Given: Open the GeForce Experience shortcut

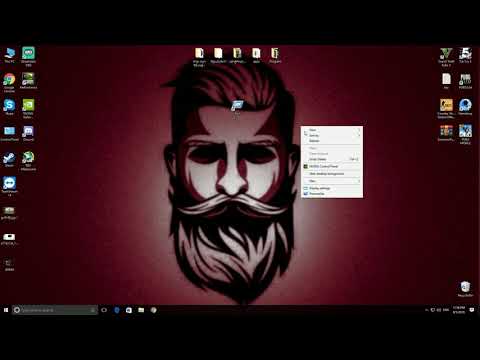Looking at the screenshot, I should (28, 81).
